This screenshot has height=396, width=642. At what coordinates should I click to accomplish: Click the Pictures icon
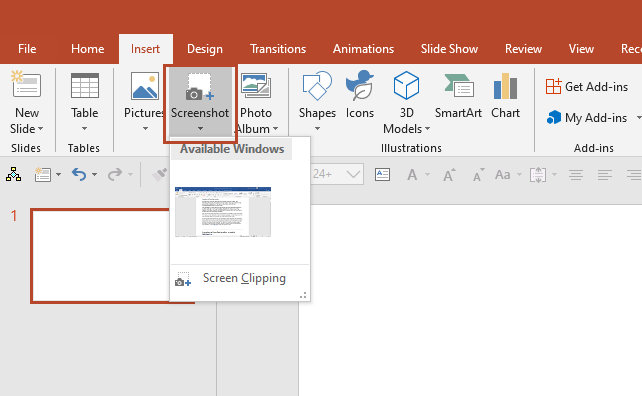(x=145, y=86)
